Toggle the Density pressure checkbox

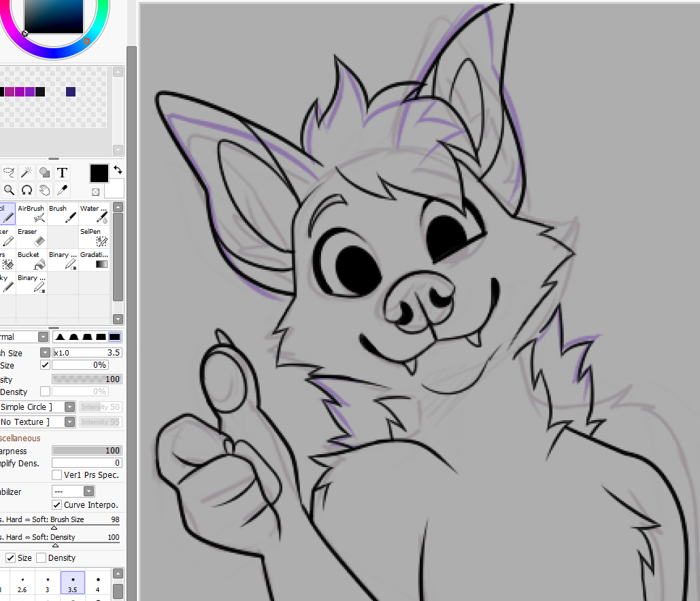[41, 558]
